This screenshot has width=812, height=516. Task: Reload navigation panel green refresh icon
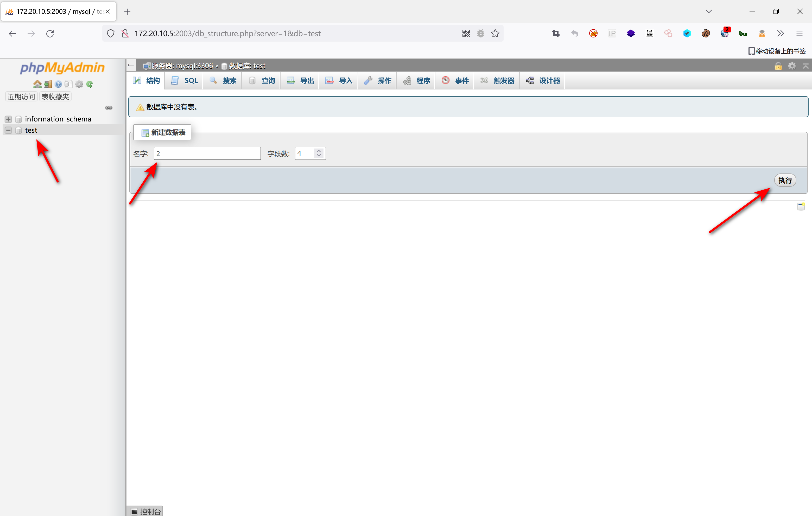coord(89,84)
